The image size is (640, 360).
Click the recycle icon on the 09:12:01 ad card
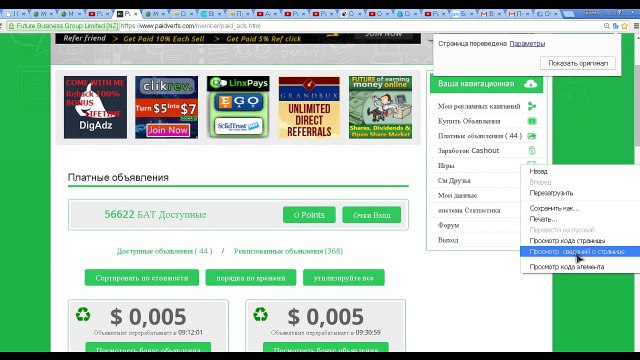[x=83, y=314]
